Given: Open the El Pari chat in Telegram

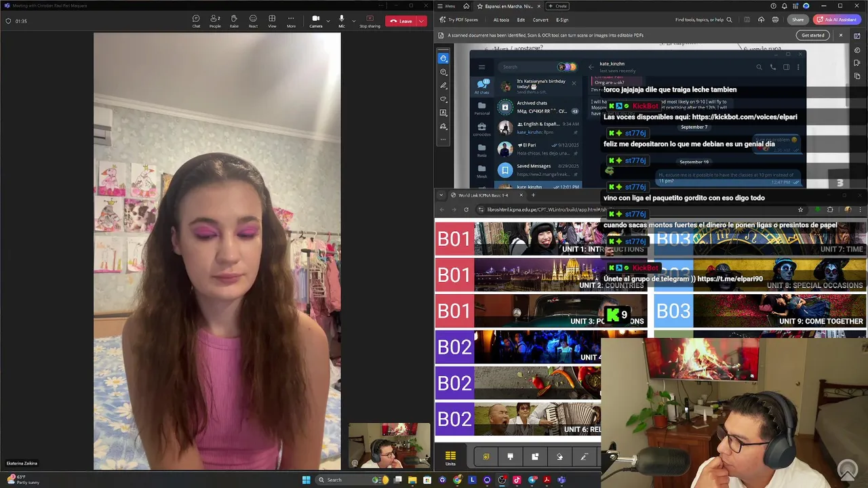Looking at the screenshot, I should [x=538, y=149].
